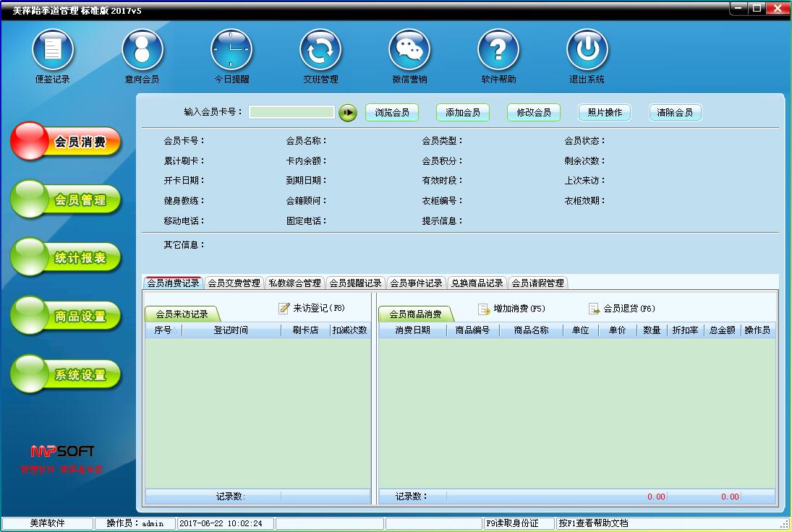Sort by the 单价 column header
The width and height of the screenshot is (792, 532).
click(x=617, y=330)
